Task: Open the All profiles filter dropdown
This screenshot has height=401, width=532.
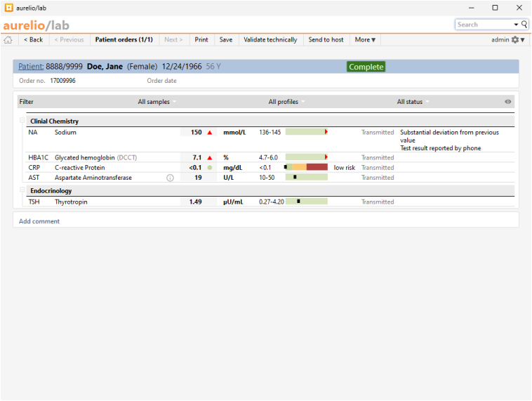Action: pyautogui.click(x=286, y=102)
